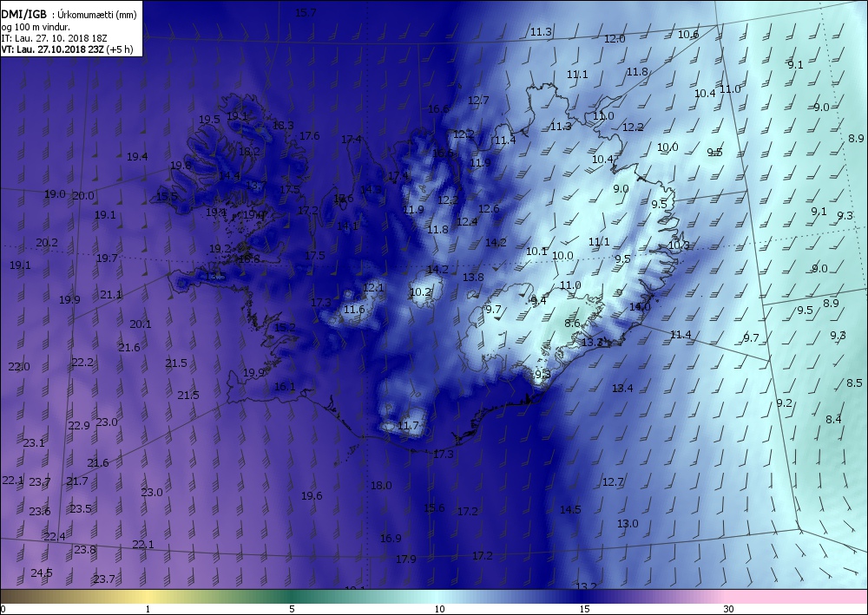Click the legend label 0
The width and height of the screenshot is (868, 615).
click(x=3, y=610)
